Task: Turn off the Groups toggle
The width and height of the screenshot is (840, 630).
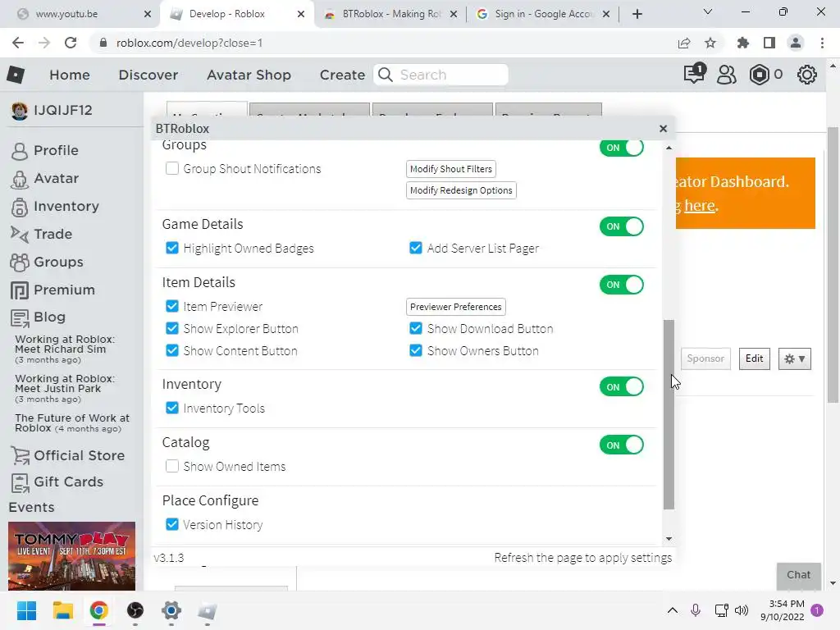Action: [622, 148]
